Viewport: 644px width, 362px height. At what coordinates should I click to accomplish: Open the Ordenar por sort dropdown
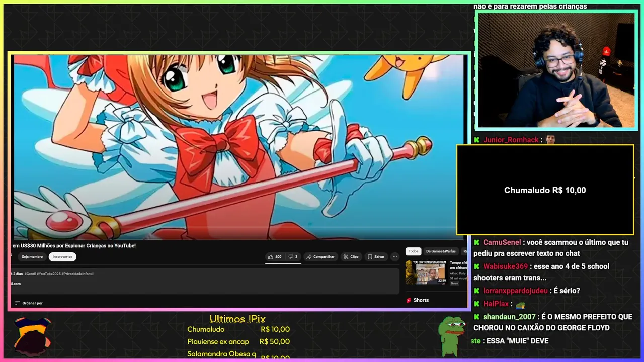point(29,303)
